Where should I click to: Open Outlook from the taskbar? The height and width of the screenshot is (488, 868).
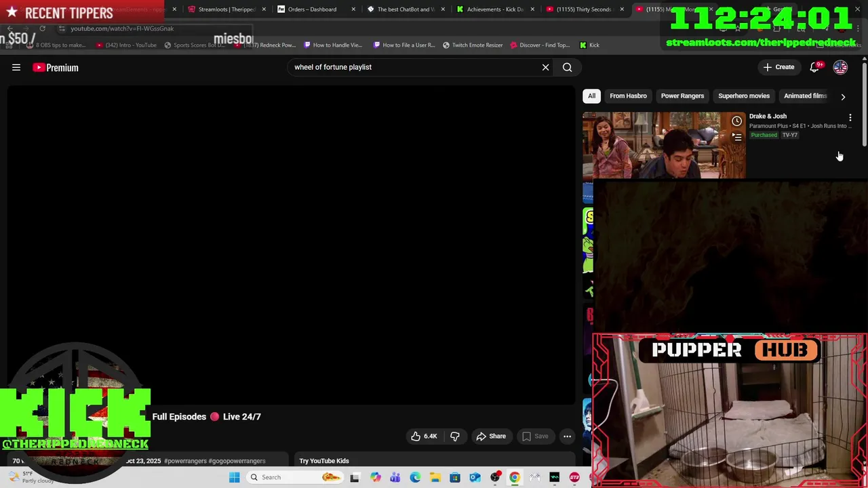(475, 477)
